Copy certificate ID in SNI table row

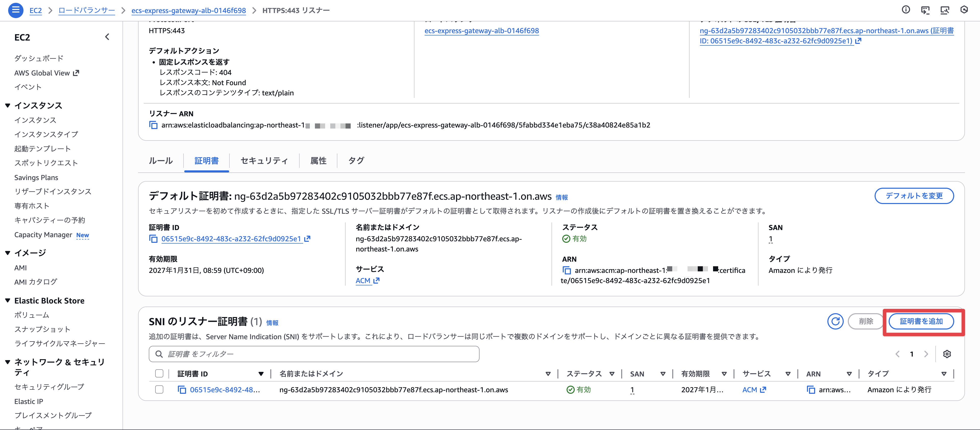(x=182, y=390)
